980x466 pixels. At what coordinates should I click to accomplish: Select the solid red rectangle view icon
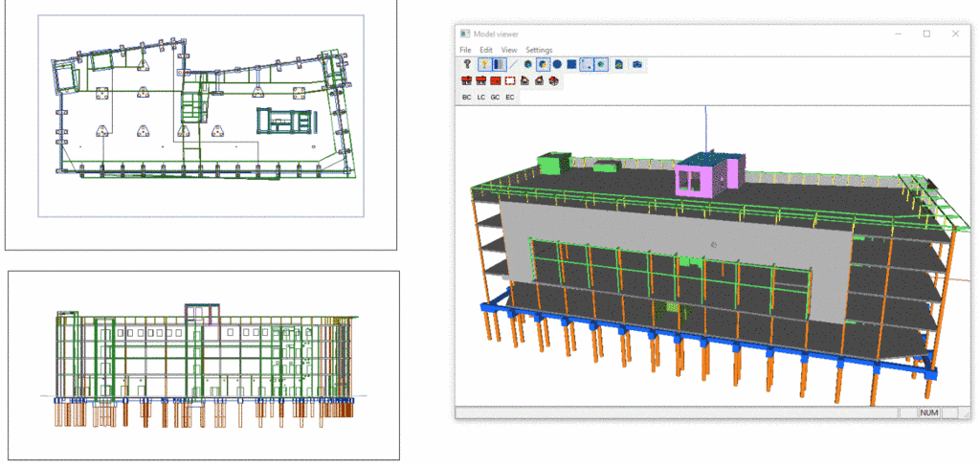tap(496, 80)
